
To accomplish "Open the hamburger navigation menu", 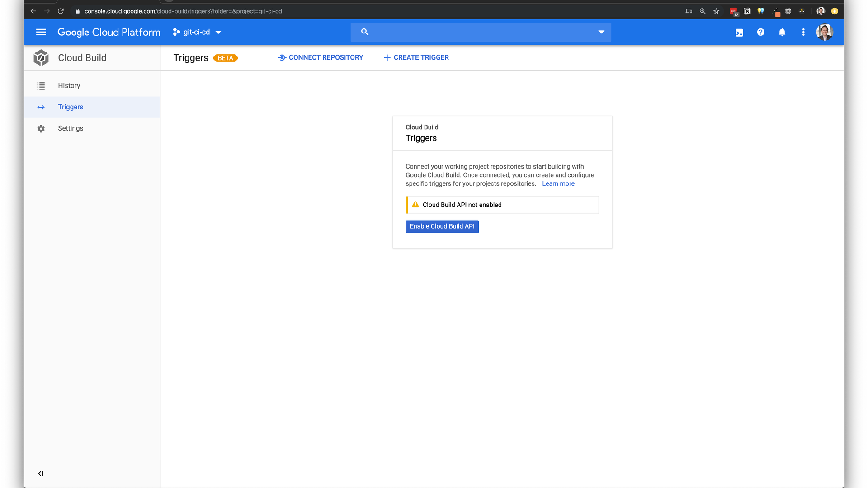I will point(41,32).
